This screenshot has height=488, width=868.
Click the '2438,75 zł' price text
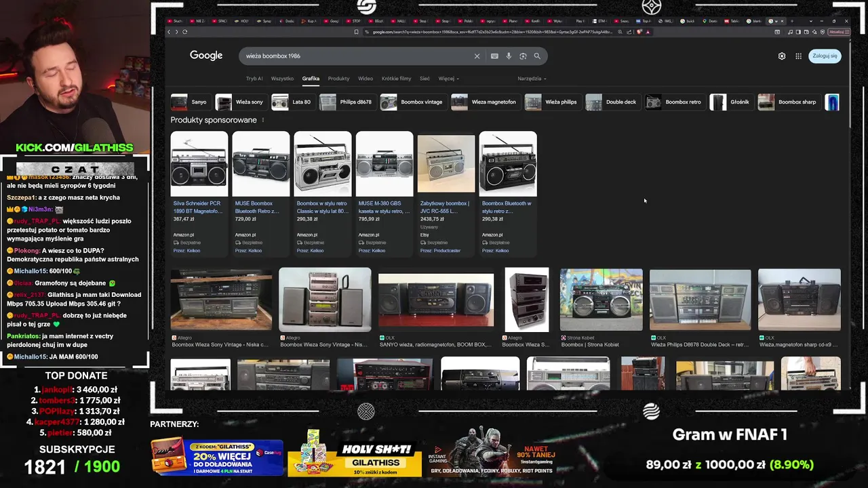432,219
